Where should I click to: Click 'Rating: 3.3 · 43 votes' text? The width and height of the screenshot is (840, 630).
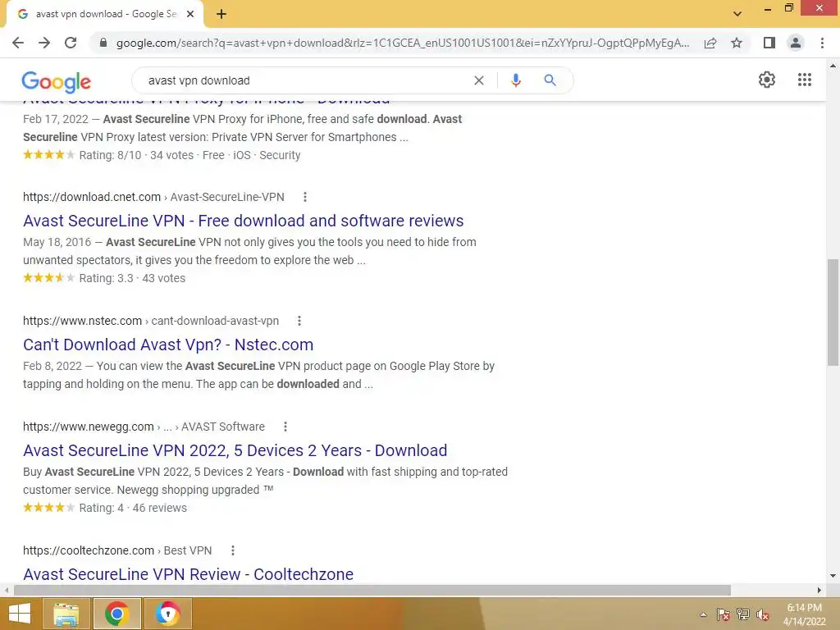(x=132, y=279)
